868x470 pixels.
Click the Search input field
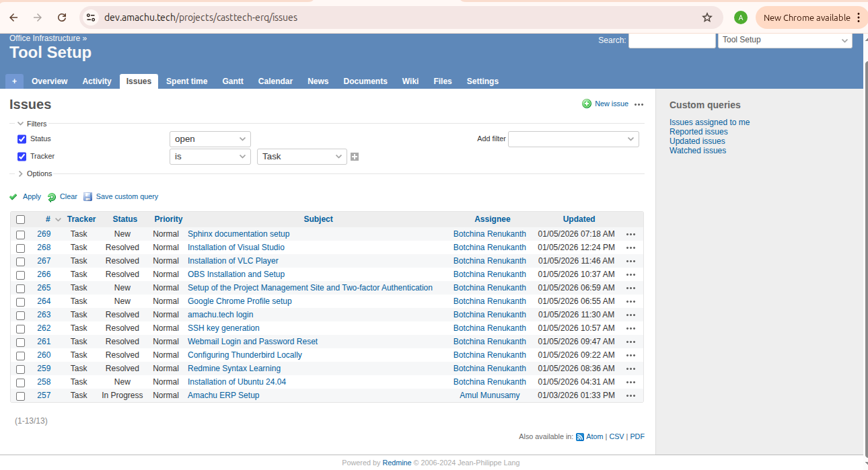[672, 40]
